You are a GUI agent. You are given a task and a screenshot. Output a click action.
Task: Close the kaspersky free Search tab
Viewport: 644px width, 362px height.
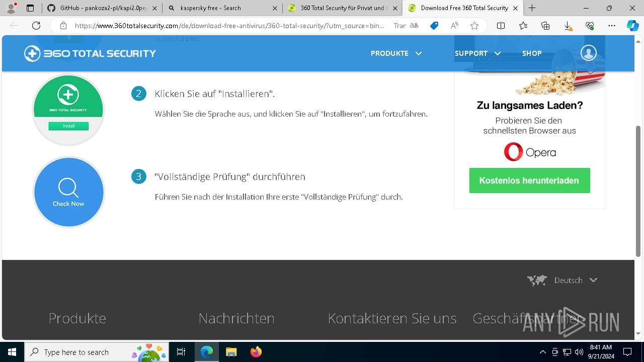coord(275,8)
